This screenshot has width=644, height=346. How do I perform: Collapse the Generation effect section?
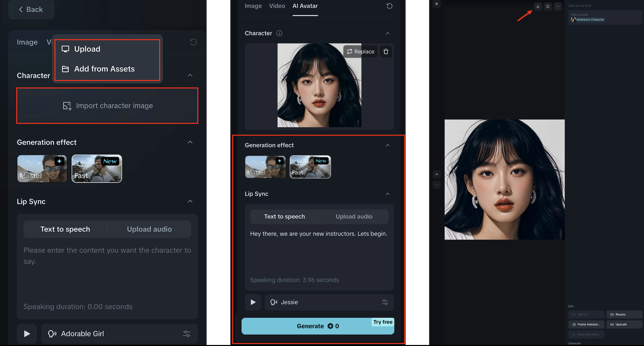pyautogui.click(x=388, y=145)
